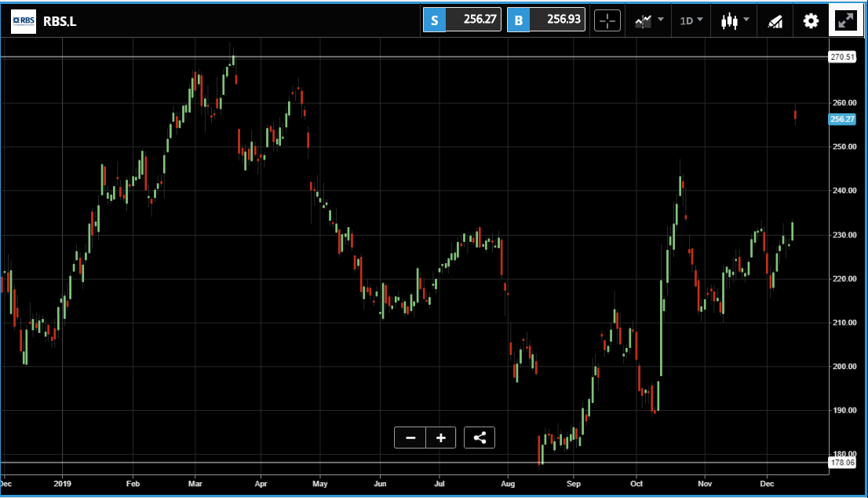Click the blue B buy button
This screenshot has height=498, width=868.
519,20
